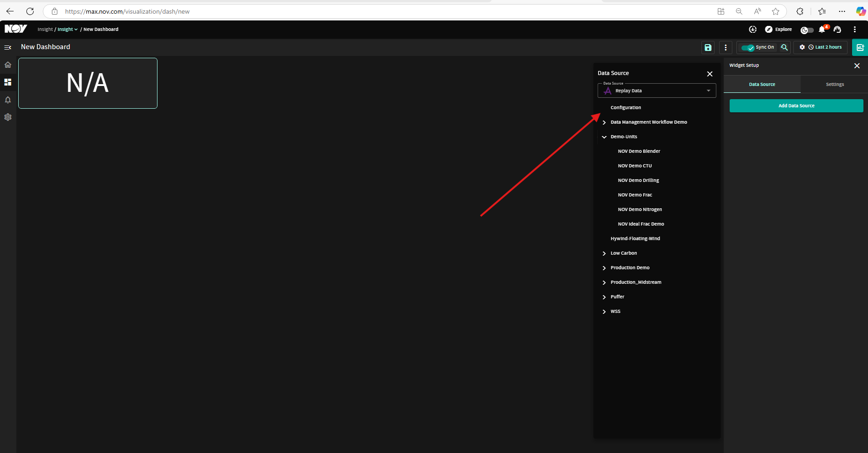Select NOV Ideal Frac Demo
Image resolution: width=868 pixels, height=453 pixels.
[640, 224]
